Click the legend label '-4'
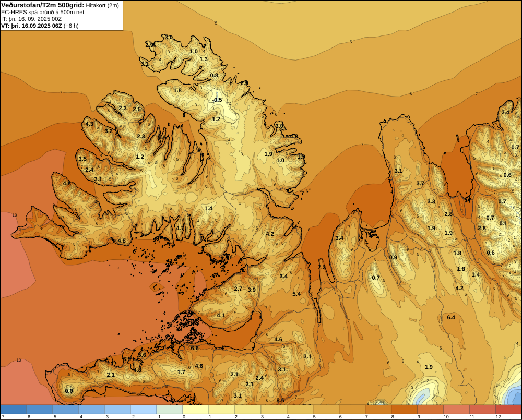522x420 pixels. (80, 417)
